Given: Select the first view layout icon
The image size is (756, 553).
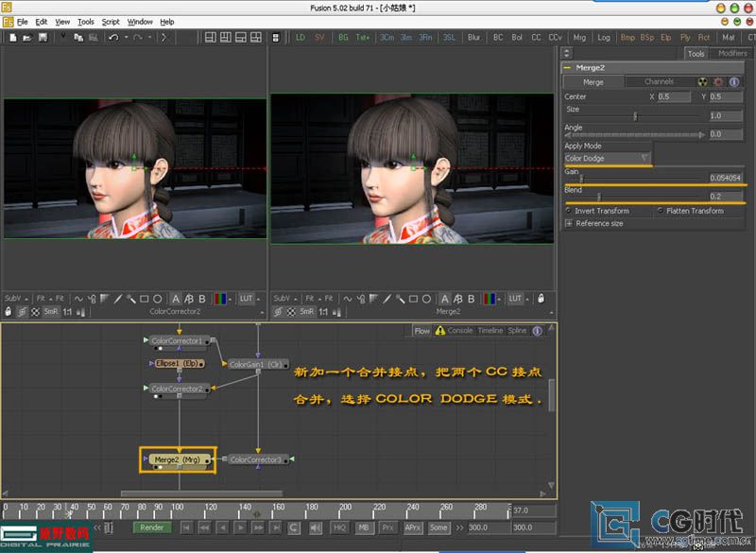Looking at the screenshot, I should pos(211,38).
